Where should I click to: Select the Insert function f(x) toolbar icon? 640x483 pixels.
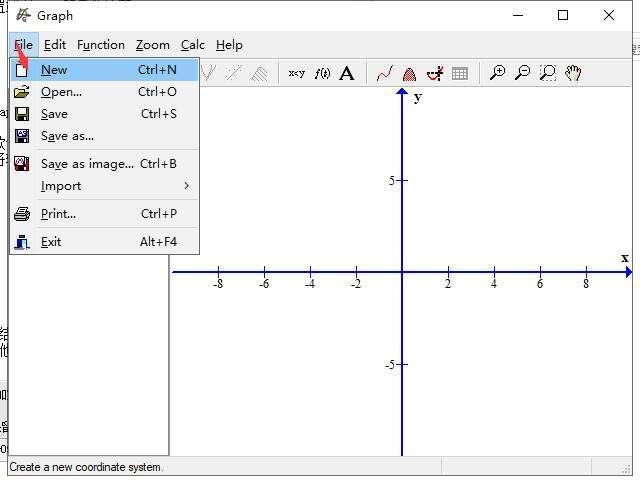point(322,73)
